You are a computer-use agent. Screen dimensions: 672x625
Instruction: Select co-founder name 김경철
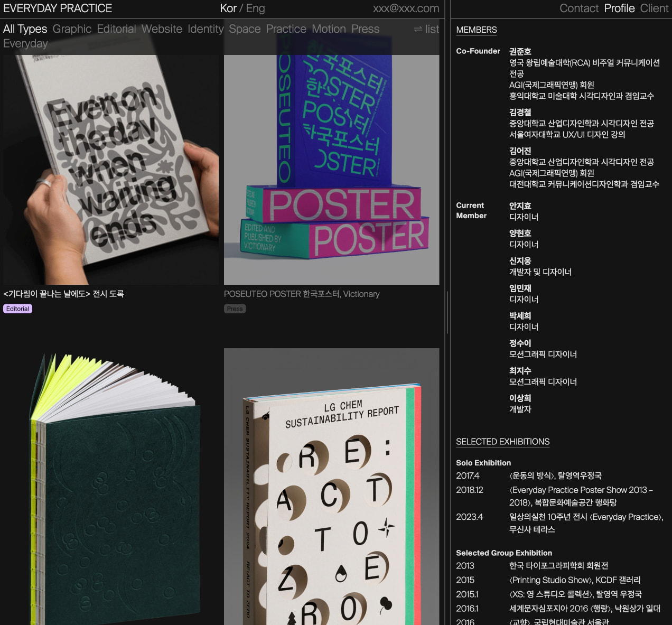pos(520,112)
